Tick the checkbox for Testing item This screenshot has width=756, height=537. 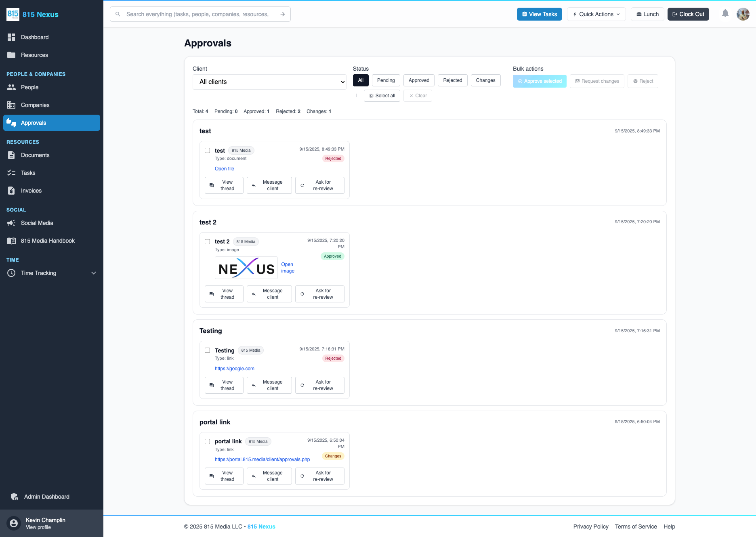208,350
